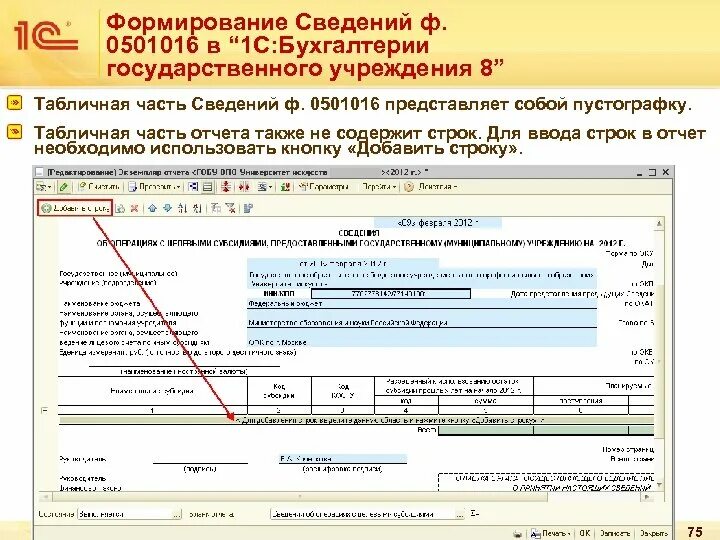
Task: Click the red X delete row icon
Action: (134, 208)
